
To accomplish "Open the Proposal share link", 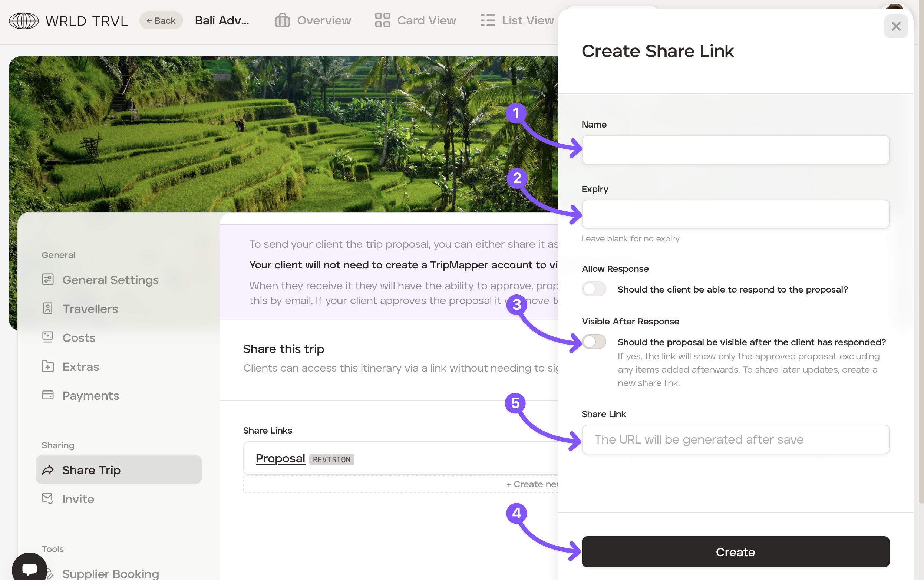I will tap(280, 458).
